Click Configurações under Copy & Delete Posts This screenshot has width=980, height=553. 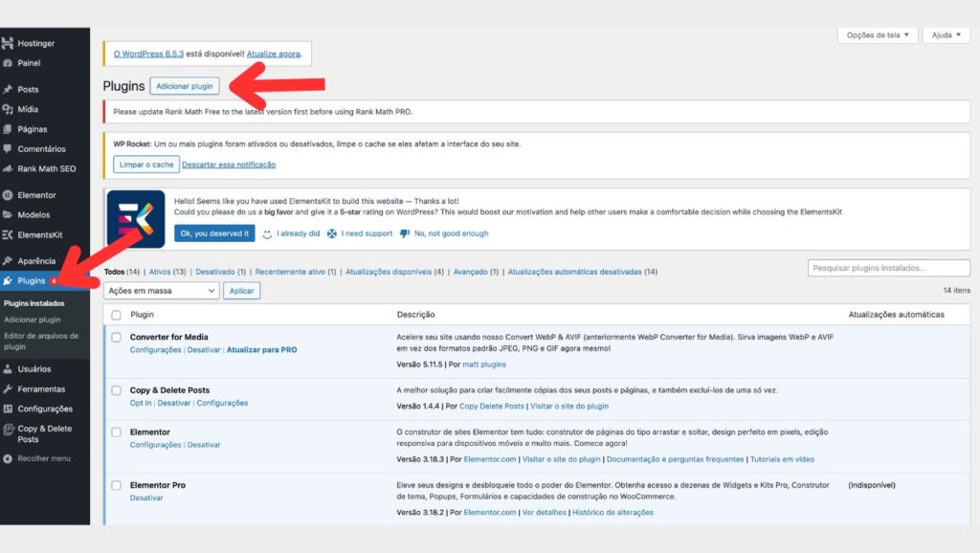pos(222,403)
